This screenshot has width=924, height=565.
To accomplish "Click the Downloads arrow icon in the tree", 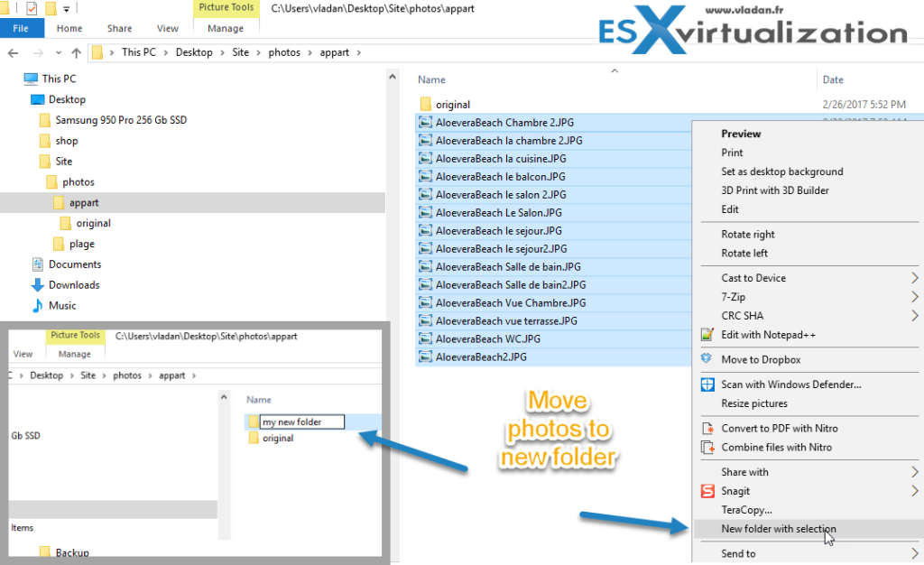I will [x=38, y=285].
